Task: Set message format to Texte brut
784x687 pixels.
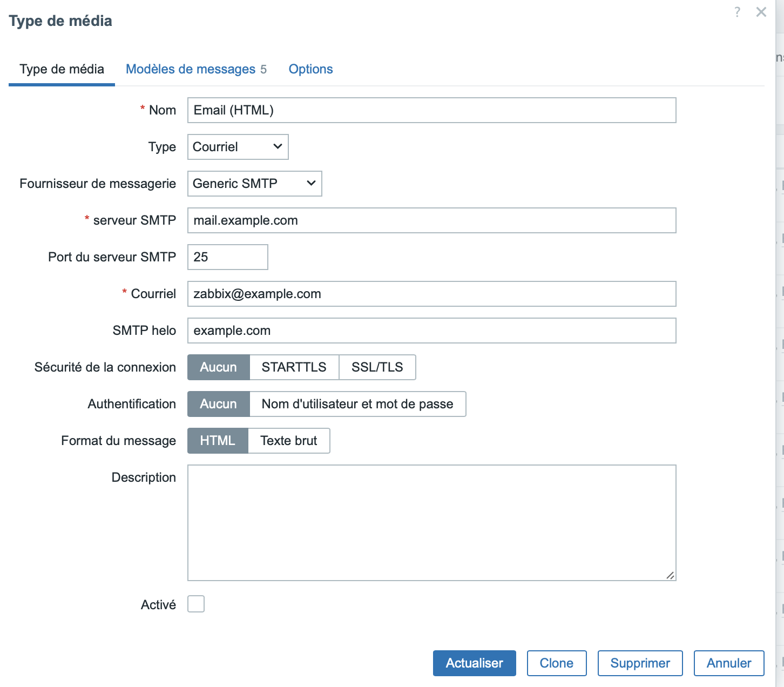Action: (288, 441)
